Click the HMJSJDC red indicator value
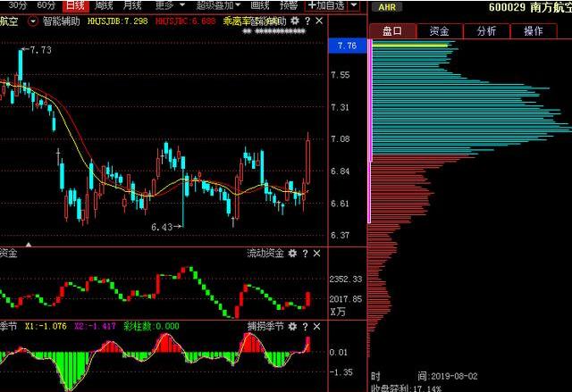This screenshot has height=392, width=572. [185, 21]
